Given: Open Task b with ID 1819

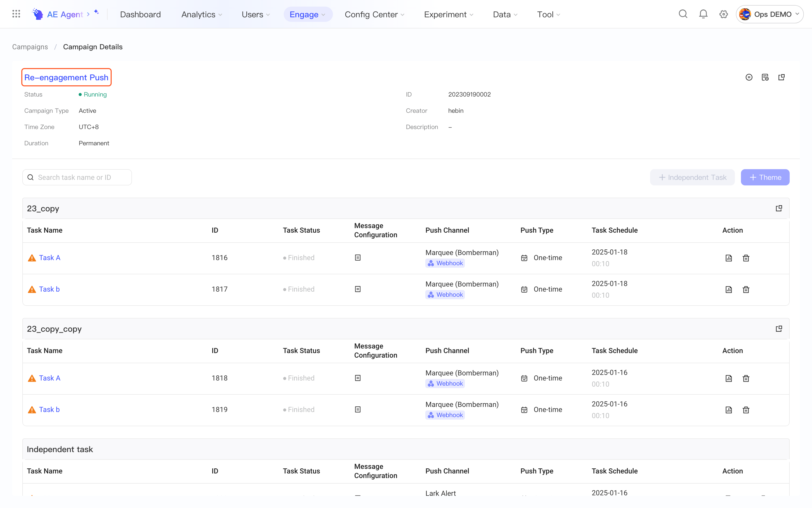Looking at the screenshot, I should point(49,409).
